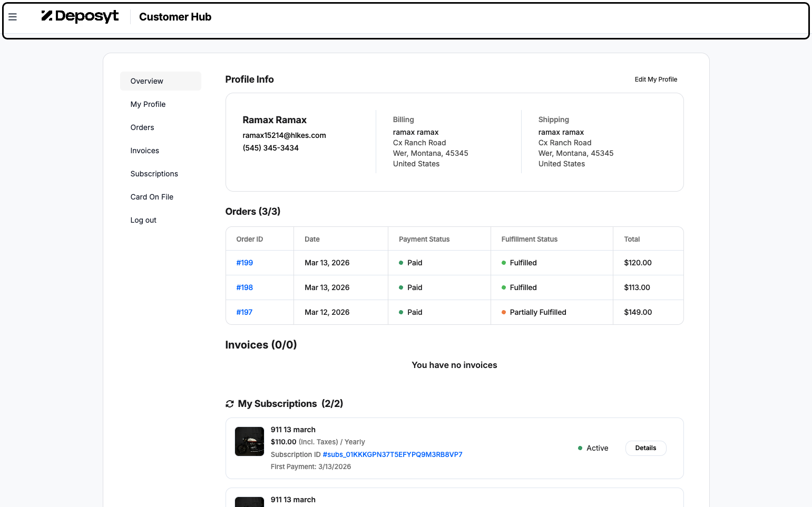Click the Customer Hub title
Image resolution: width=812 pixels, height=507 pixels.
[175, 17]
